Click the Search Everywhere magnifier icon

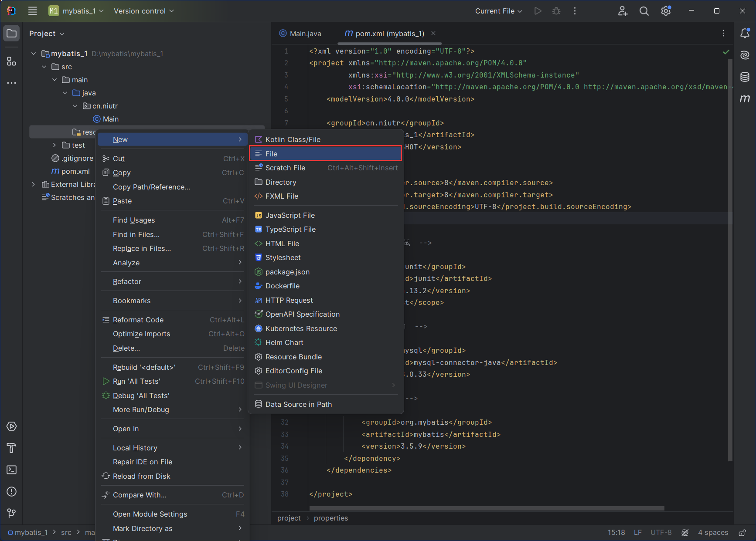point(644,11)
